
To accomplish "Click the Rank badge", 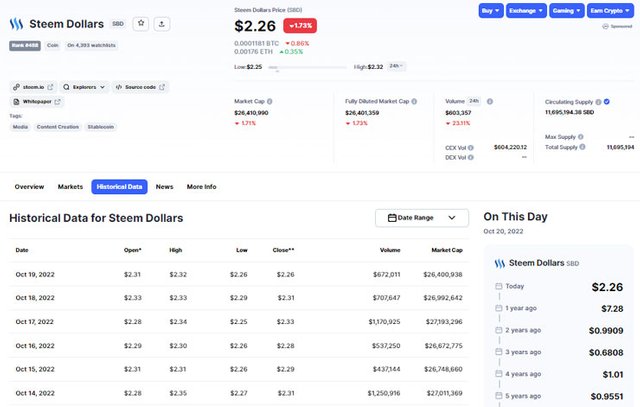I will click(x=25, y=45).
